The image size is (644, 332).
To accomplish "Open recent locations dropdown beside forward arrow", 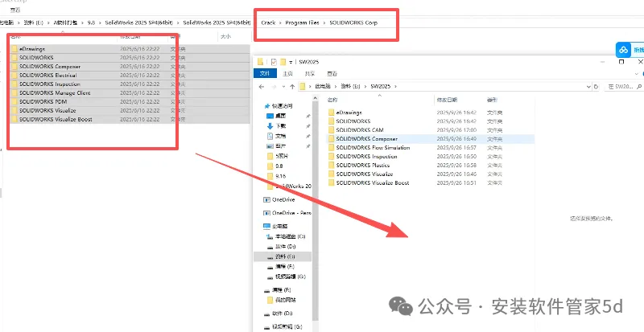I will point(283,87).
